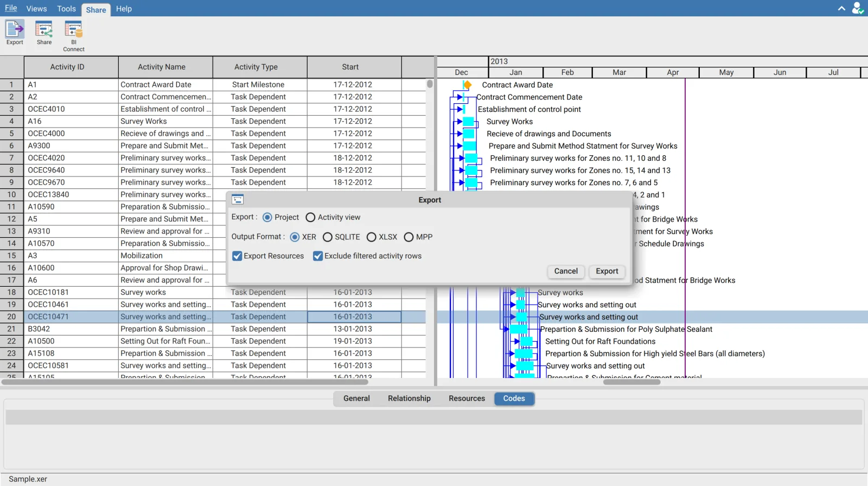This screenshot has width=868, height=486.
Task: Choose XER output format
Action: [x=295, y=237]
